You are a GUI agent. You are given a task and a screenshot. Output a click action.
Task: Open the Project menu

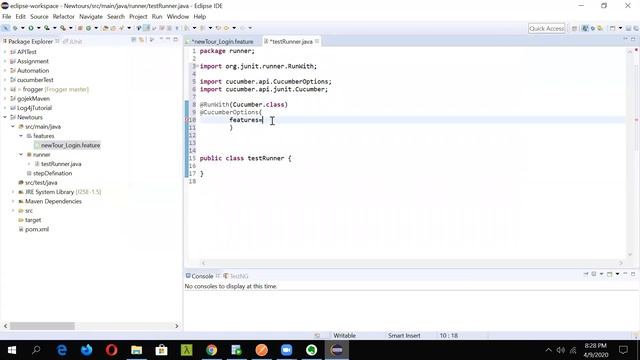[x=138, y=17]
